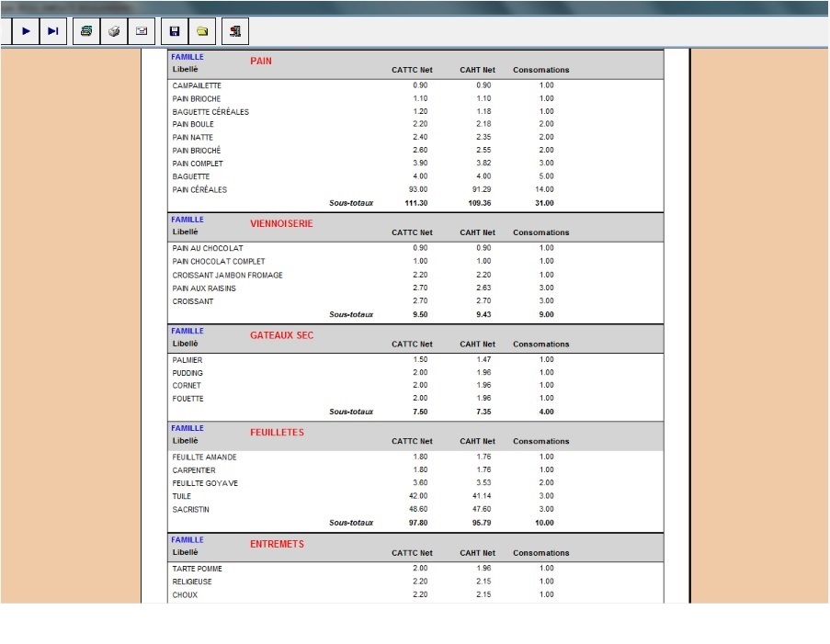Select GATEAUX SEC sous-total 7.35
This screenshot has width=830, height=644.
[483, 412]
